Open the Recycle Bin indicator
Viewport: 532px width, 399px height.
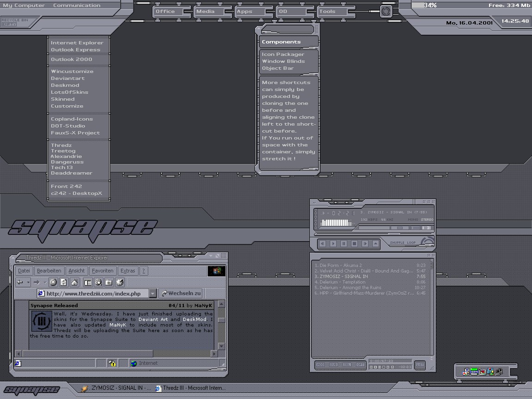pyautogui.click(x=15, y=22)
